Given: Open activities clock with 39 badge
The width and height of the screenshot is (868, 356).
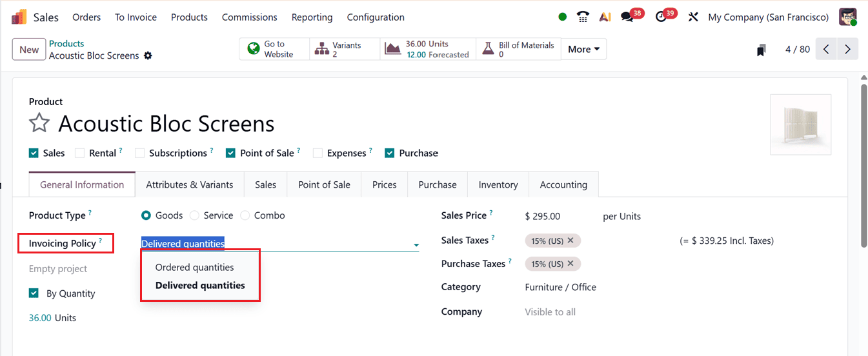Looking at the screenshot, I should tap(661, 17).
